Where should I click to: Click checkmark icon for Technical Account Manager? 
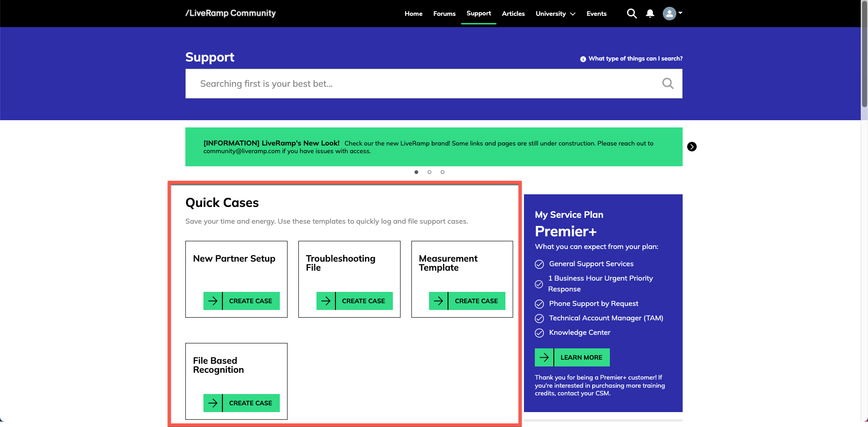539,319
